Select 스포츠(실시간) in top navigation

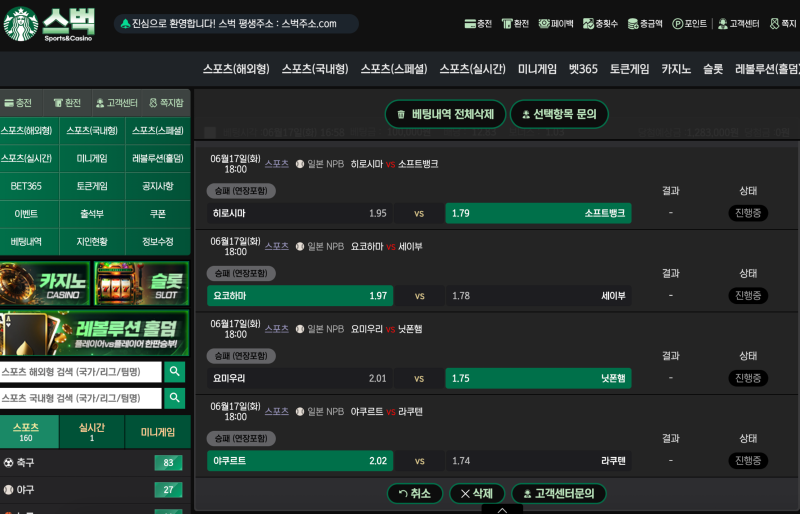pyautogui.click(x=472, y=69)
